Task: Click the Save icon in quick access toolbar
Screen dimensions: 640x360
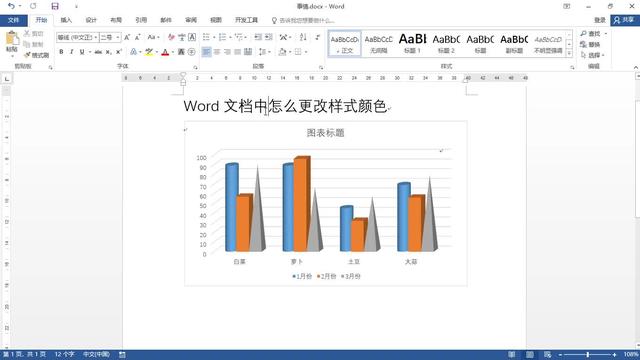Action: click(55, 6)
